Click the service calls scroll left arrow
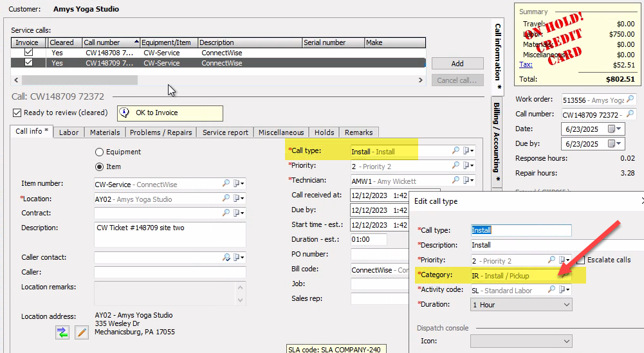The image size is (644, 353). 17,80
